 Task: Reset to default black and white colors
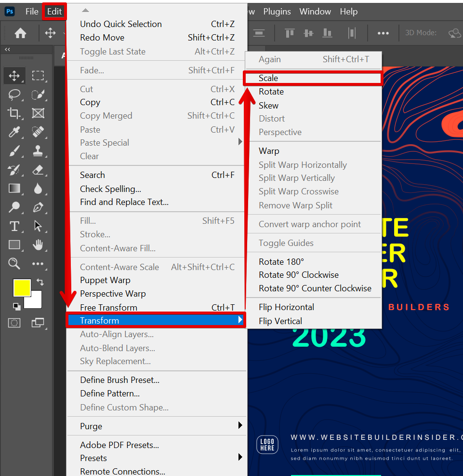pyautogui.click(x=16, y=306)
